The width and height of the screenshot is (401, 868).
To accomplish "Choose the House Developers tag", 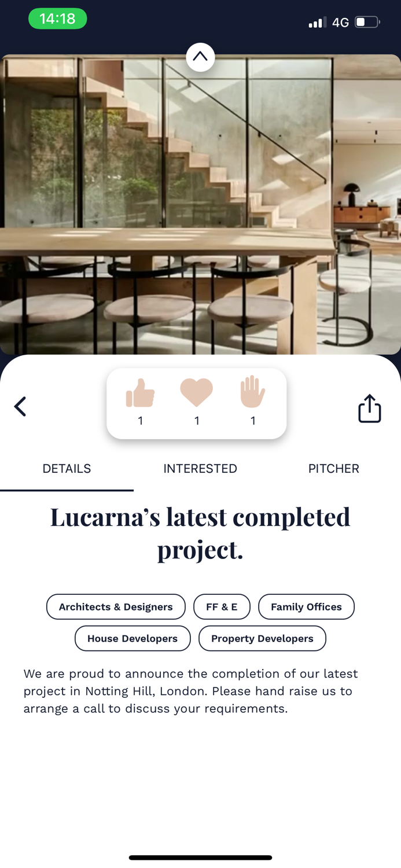I will coord(133,639).
